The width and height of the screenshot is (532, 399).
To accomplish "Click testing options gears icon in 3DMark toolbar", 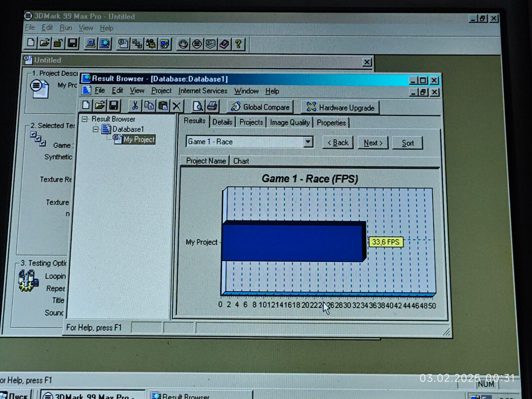I will point(151,44).
